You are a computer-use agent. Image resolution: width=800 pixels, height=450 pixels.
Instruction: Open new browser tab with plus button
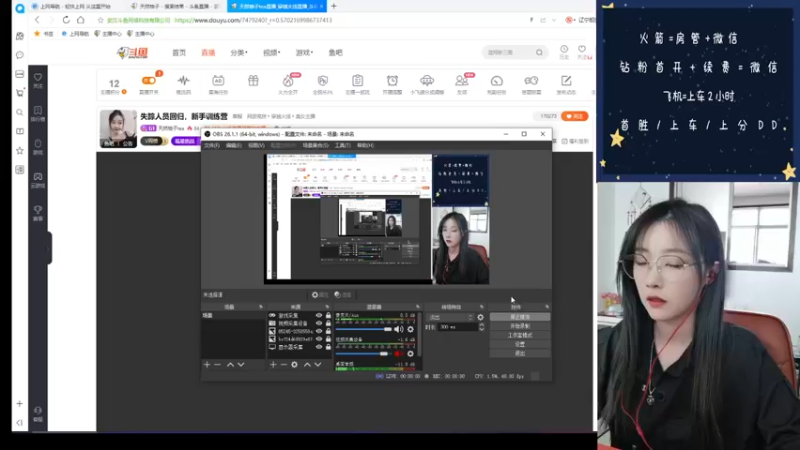tap(334, 6)
